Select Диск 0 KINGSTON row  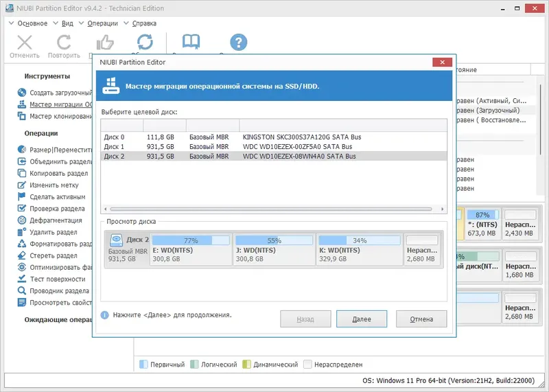274,137
